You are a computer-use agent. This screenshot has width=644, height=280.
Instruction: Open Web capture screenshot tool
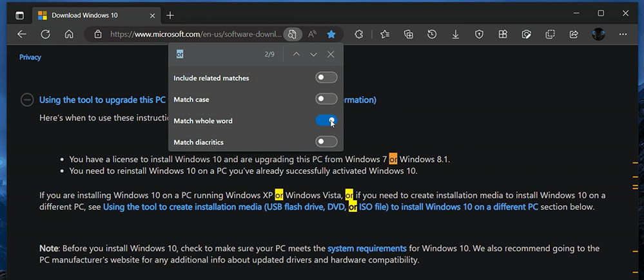(527, 34)
